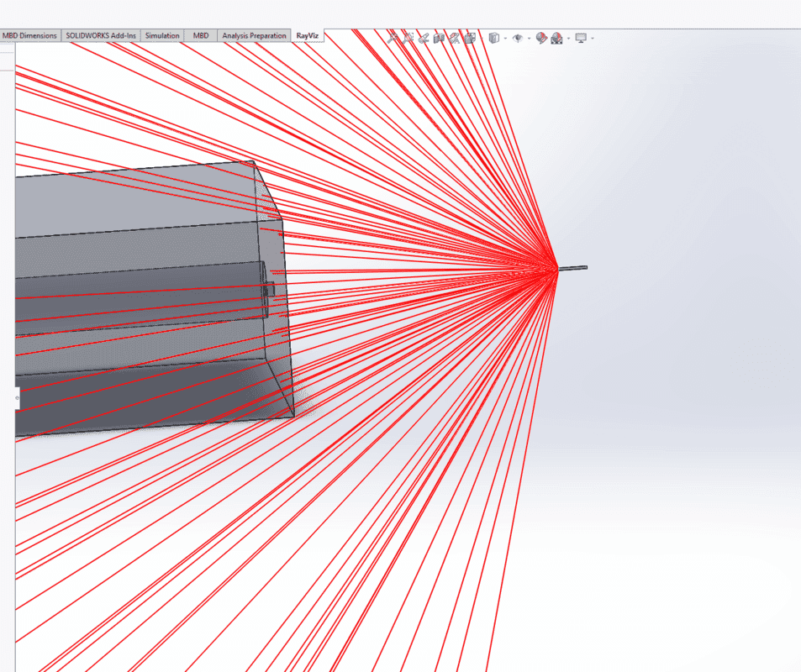Toggle the Hide/Show Items eye icon
The image size is (801, 672).
click(518, 38)
